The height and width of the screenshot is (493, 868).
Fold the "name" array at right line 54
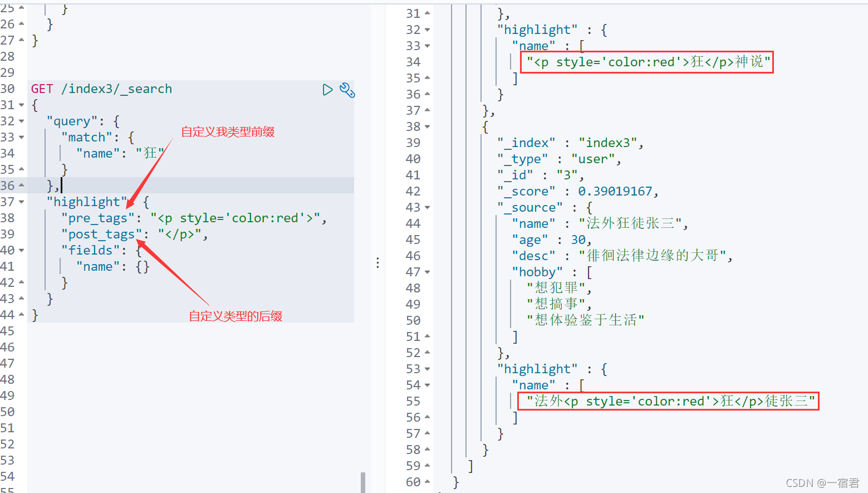point(427,385)
